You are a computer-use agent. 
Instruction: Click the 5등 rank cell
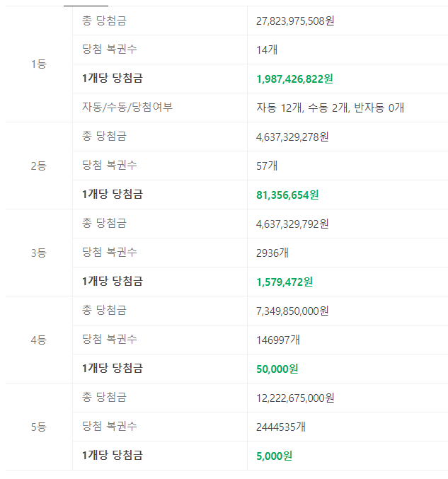coord(38,427)
